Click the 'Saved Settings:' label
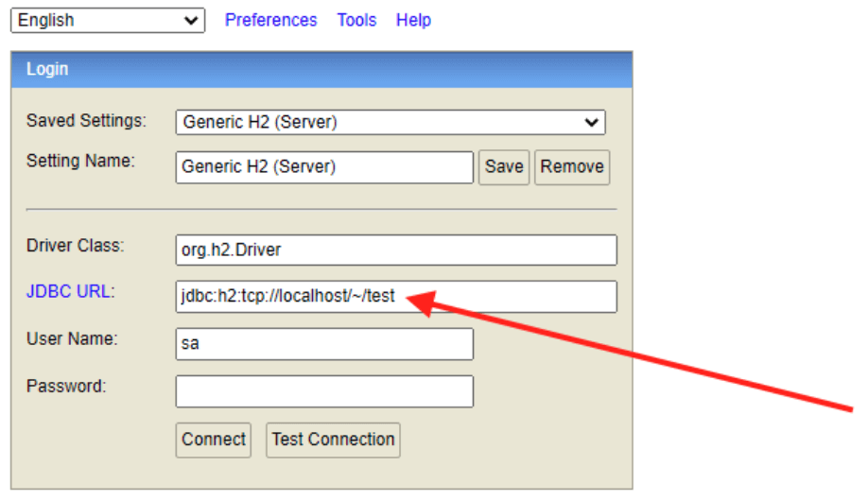Image resolution: width=868 pixels, height=501 pixels. point(86,121)
